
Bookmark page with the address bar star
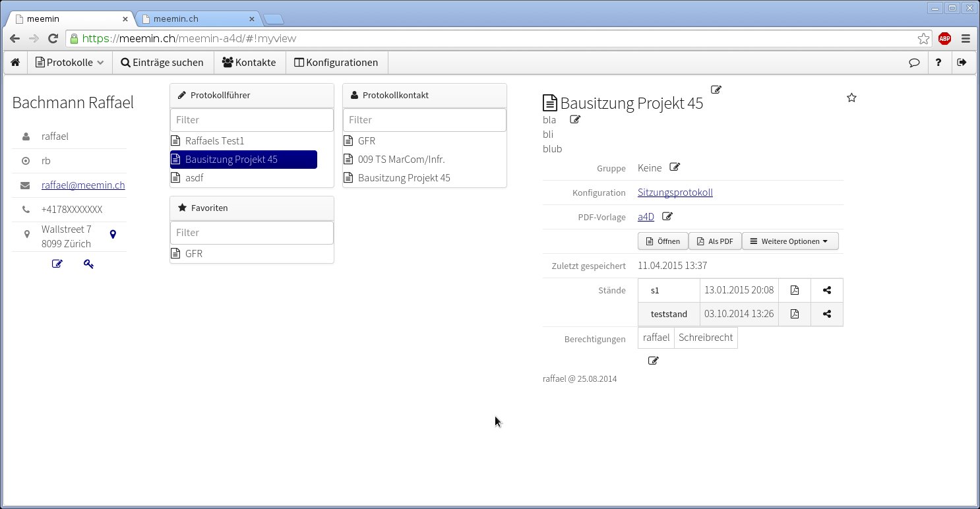[x=923, y=39]
